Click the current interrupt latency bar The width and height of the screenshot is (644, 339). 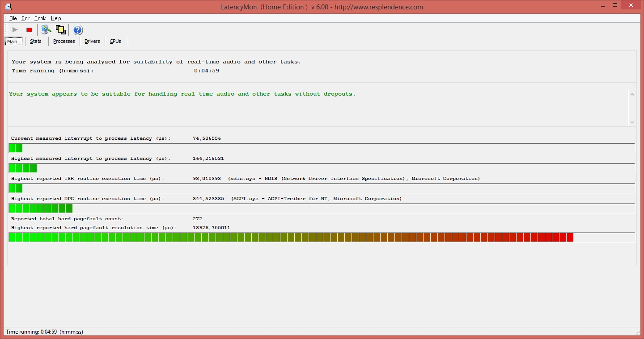pos(322,148)
